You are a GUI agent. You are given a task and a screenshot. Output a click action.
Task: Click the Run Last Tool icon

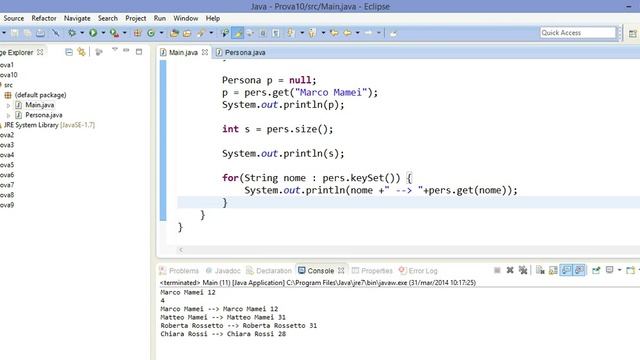coord(114,33)
